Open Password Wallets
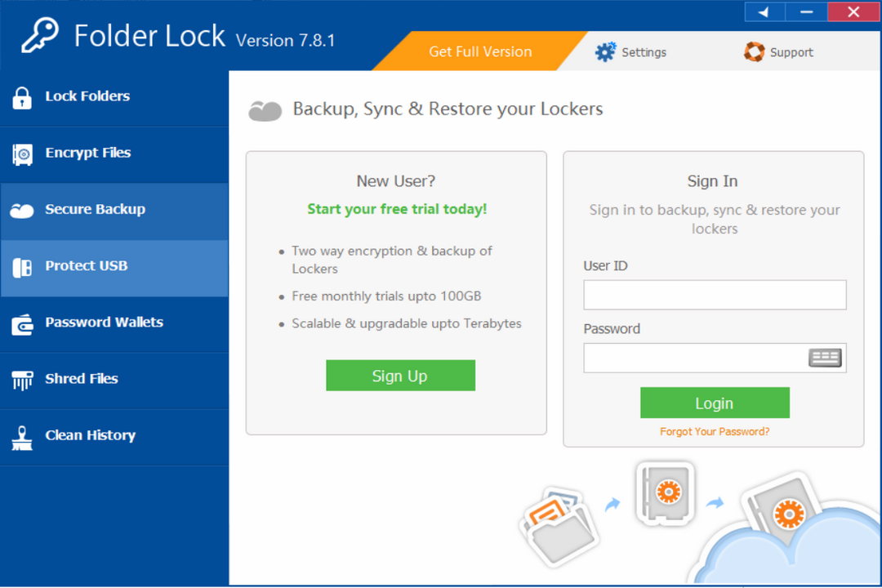This screenshot has width=882, height=588. (104, 322)
